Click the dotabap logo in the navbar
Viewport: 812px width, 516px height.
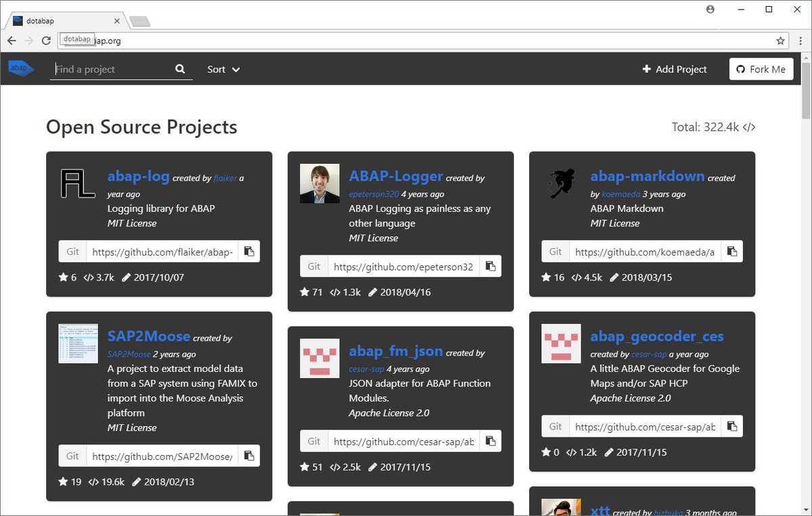pos(20,68)
